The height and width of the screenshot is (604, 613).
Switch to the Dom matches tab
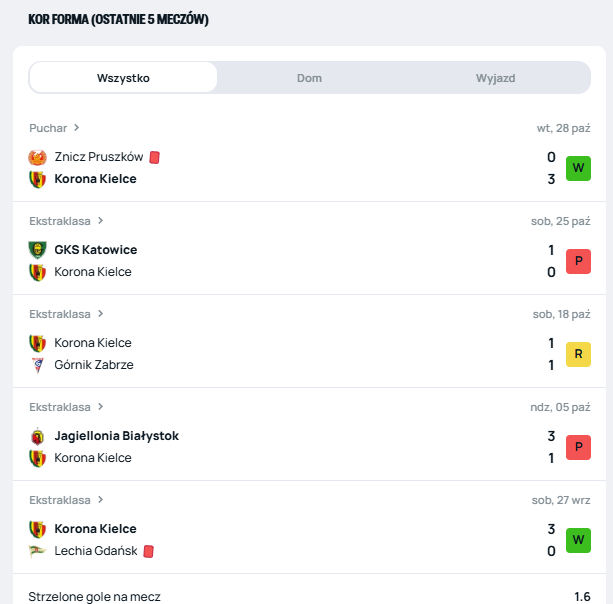(x=310, y=78)
